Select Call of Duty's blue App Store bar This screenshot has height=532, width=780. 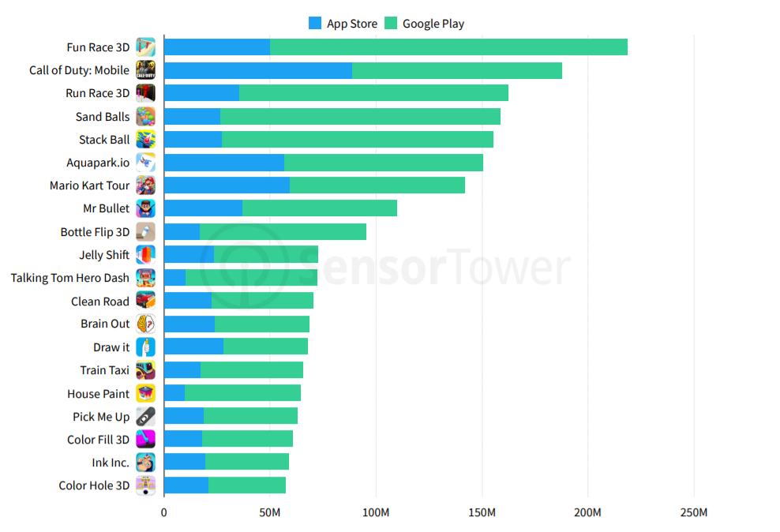click(x=258, y=70)
